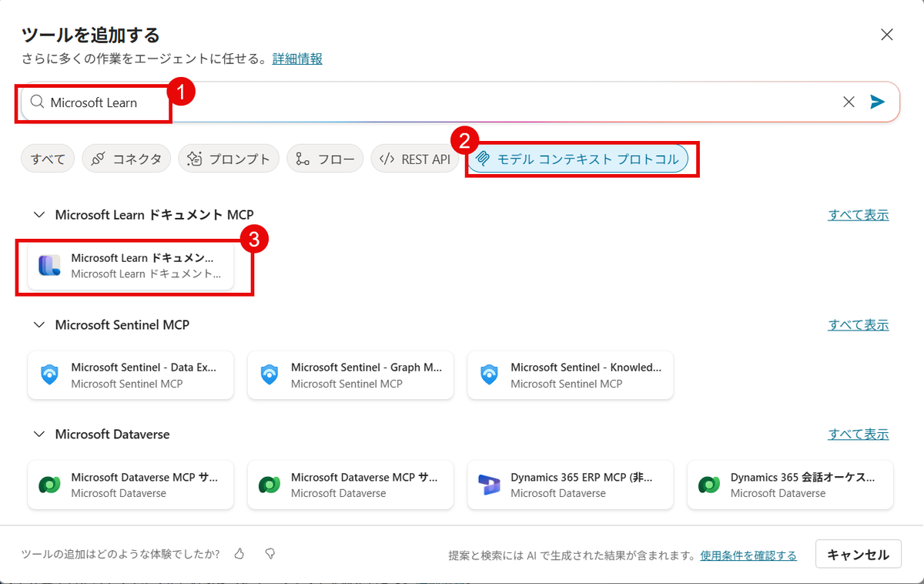Show all Microsoft Dataverse tools
This screenshot has width=924, height=584.
(859, 435)
